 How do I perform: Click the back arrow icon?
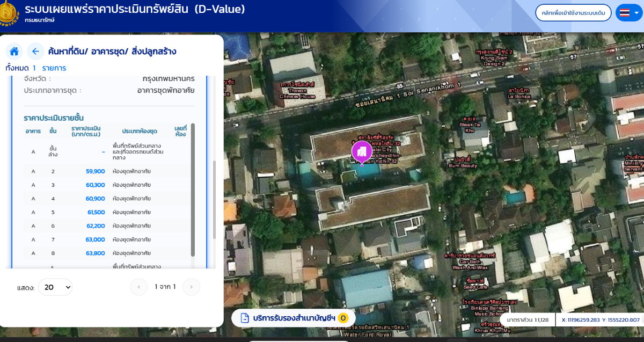pos(35,52)
